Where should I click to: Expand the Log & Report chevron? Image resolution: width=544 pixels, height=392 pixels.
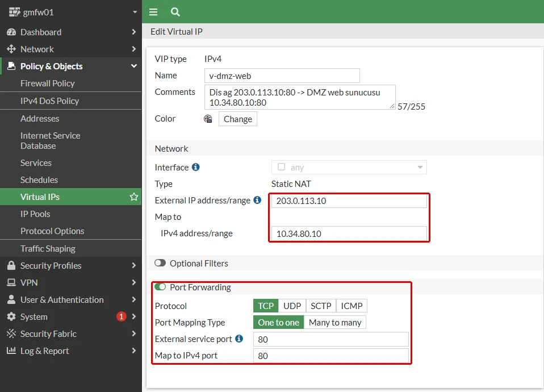tap(134, 351)
